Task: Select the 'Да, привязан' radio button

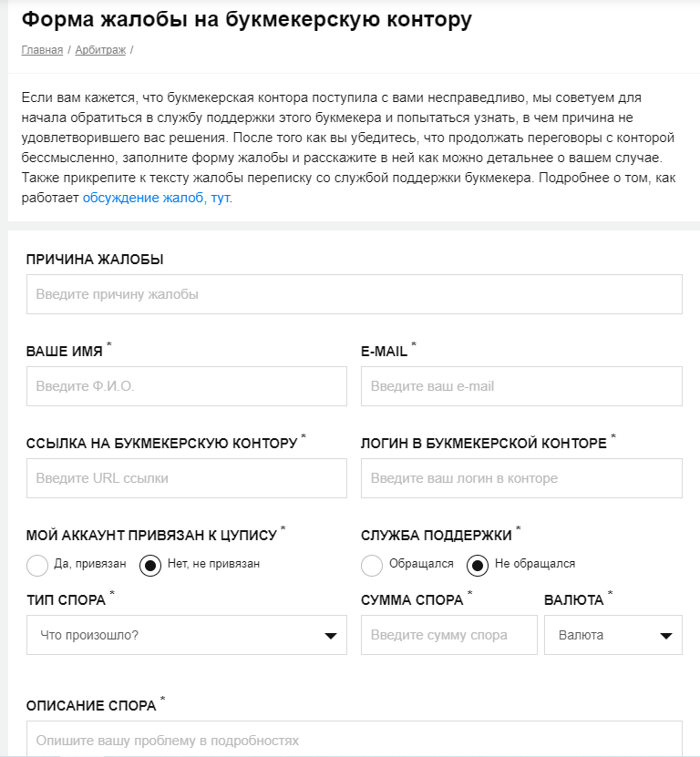Action: click(37, 566)
